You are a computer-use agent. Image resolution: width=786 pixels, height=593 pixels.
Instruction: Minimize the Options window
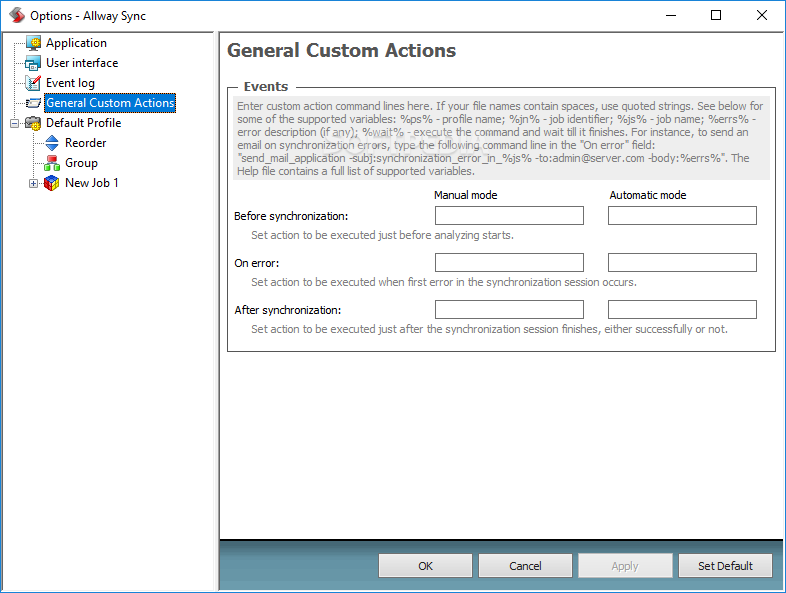click(x=671, y=16)
